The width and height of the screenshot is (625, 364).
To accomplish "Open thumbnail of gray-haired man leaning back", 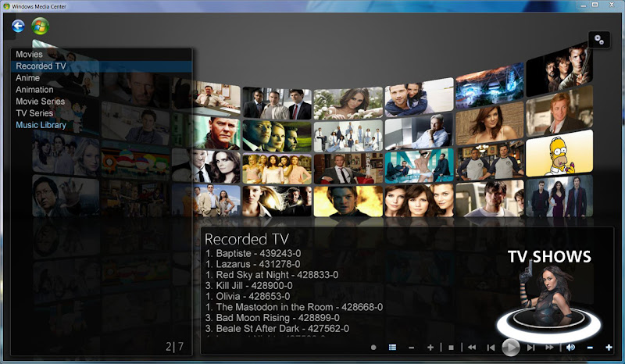I will click(419, 131).
